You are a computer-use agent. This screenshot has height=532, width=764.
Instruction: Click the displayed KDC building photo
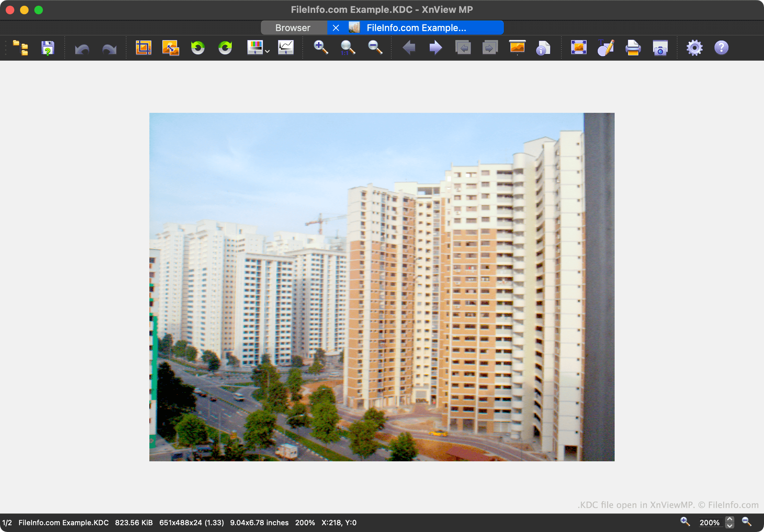tap(382, 287)
